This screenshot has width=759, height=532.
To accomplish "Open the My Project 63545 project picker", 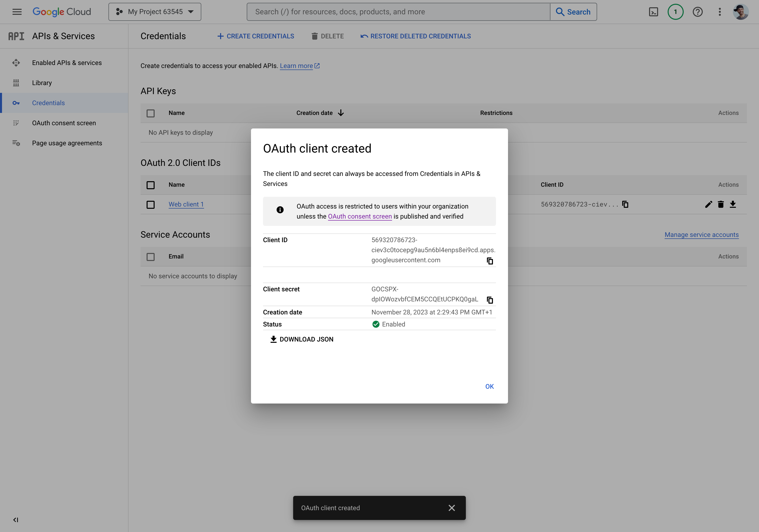I will (x=155, y=12).
